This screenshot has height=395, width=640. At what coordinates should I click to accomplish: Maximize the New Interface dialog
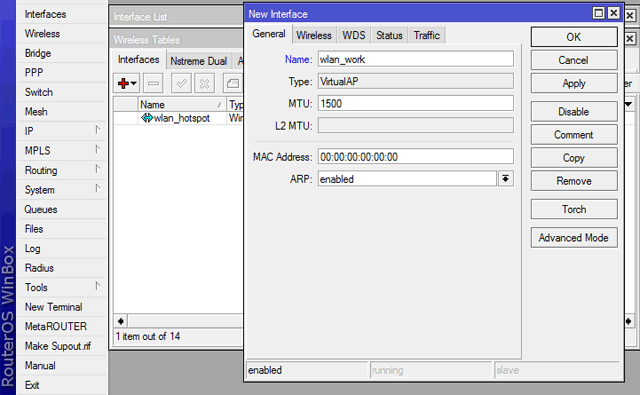(598, 13)
